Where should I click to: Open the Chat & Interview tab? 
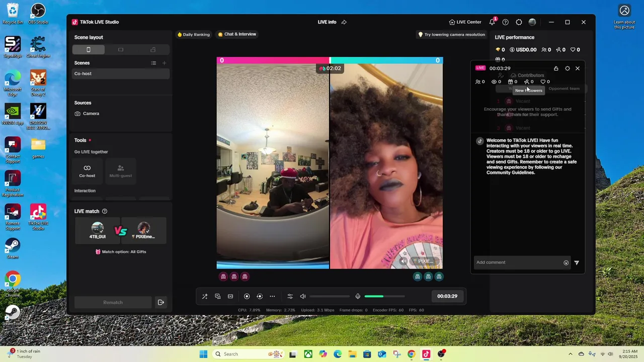click(x=237, y=34)
